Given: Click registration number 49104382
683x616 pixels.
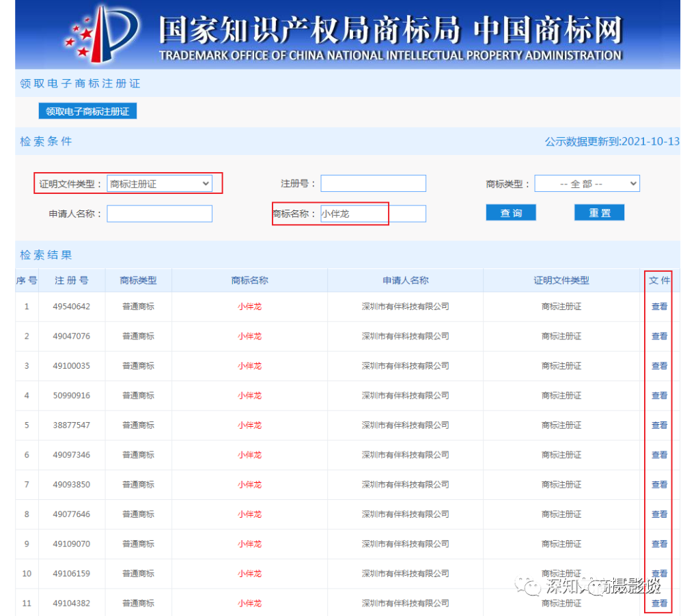Looking at the screenshot, I should click(72, 603).
